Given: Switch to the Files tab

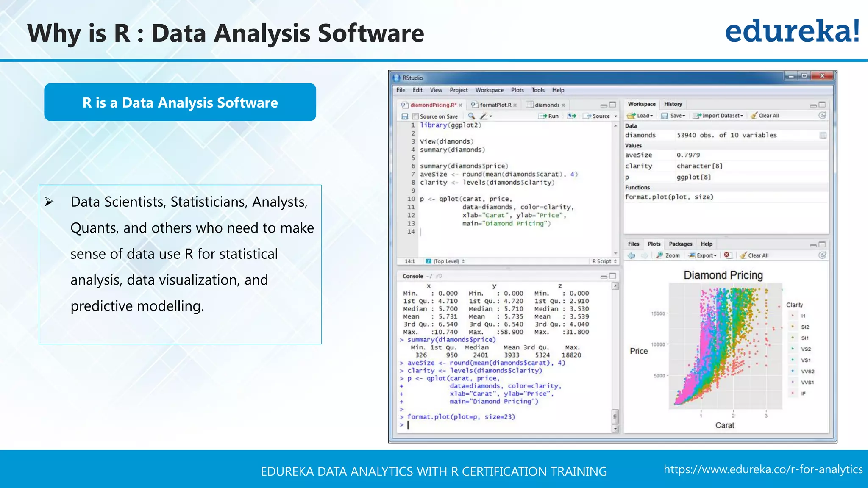Looking at the screenshot, I should [634, 244].
